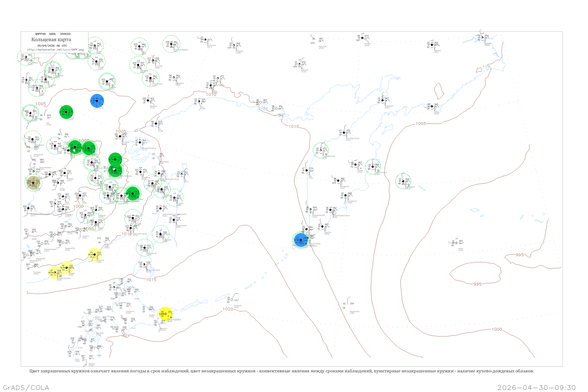Click the Аян 31168 station dot
The image size is (588, 392).
[156, 123]
